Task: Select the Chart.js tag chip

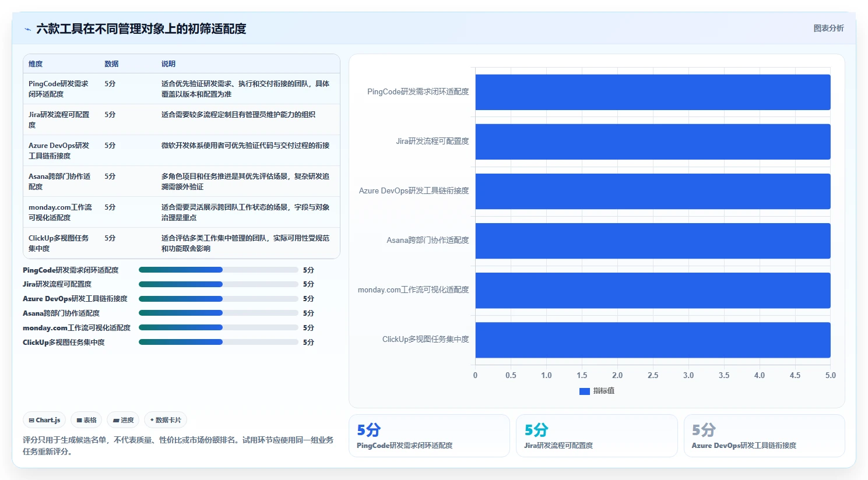Action: tap(44, 420)
